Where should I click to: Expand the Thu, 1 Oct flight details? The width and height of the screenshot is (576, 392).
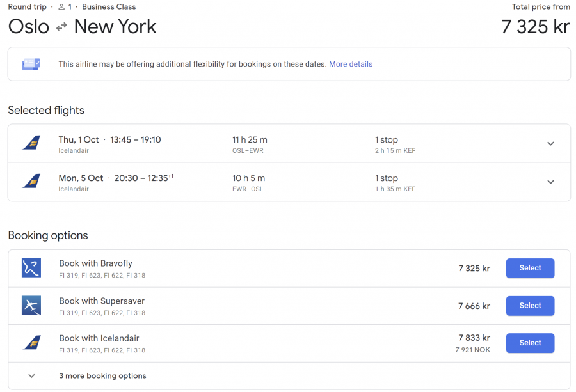click(x=550, y=144)
